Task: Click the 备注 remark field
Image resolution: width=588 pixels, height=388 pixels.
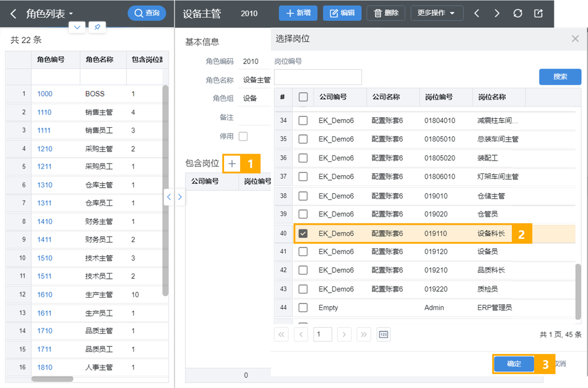Action: tap(254, 117)
